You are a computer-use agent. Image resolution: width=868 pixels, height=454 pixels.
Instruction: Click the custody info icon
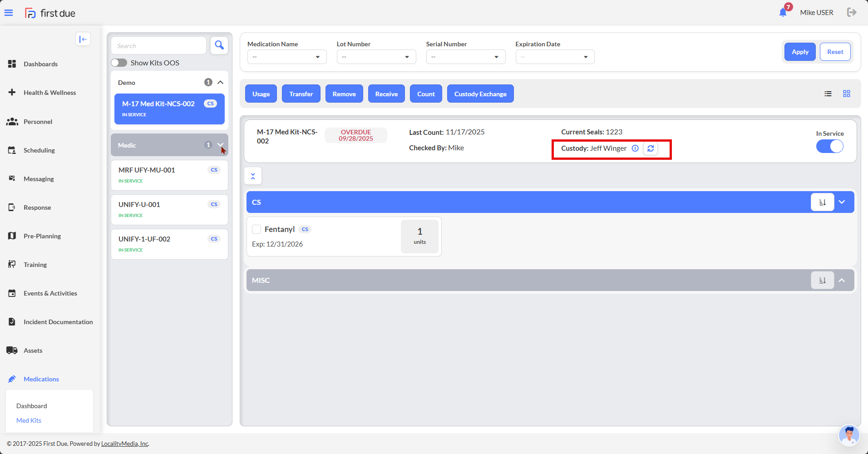(x=635, y=148)
